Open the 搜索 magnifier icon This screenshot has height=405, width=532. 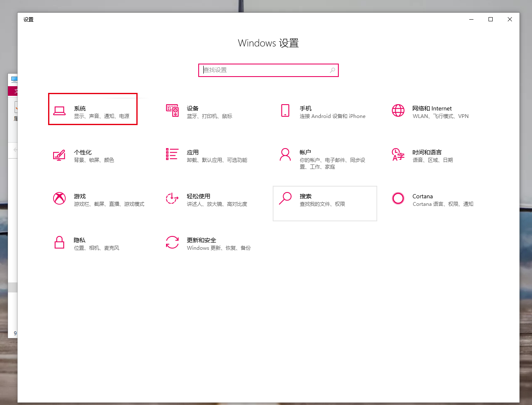click(x=285, y=198)
